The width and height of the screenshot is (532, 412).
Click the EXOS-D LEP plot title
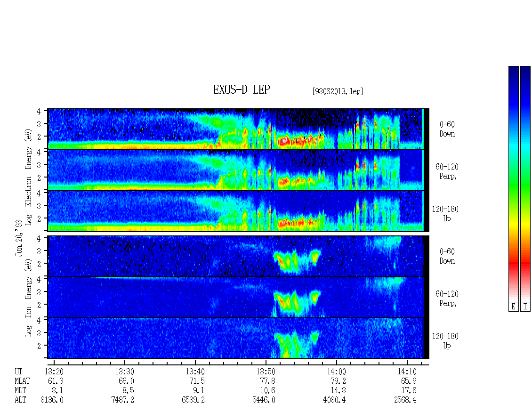(242, 89)
